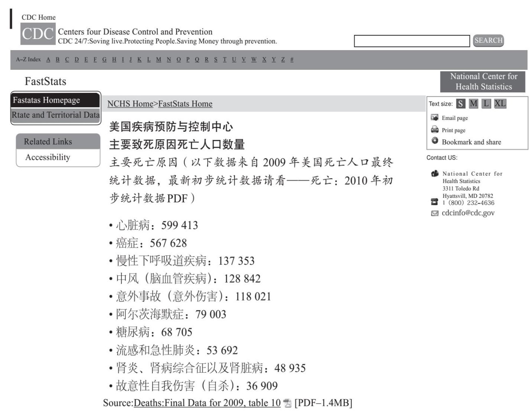Click the bookmark and share plus icon
This screenshot has height=415, width=532.
coord(435,141)
